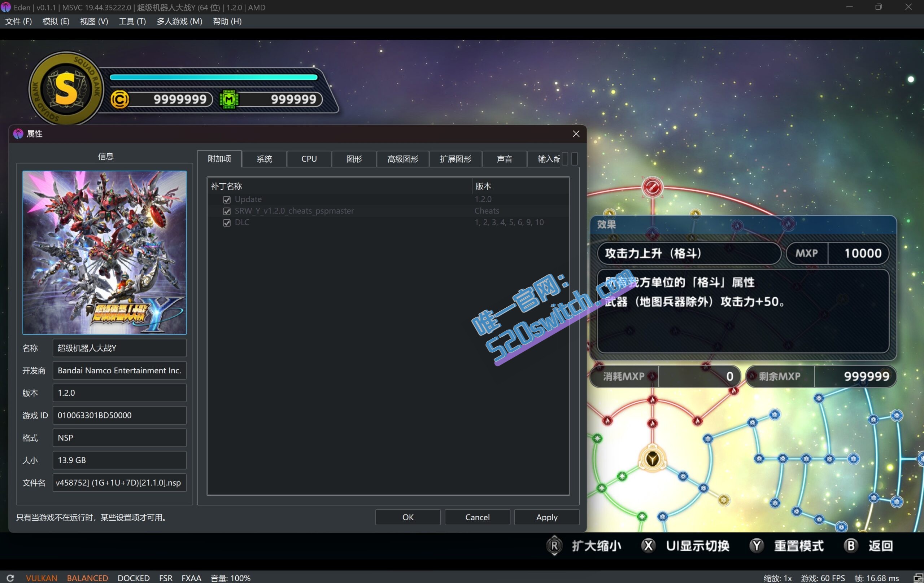Click the 大小 field 13.9 GB
This screenshot has width=924, height=583.
click(x=119, y=460)
